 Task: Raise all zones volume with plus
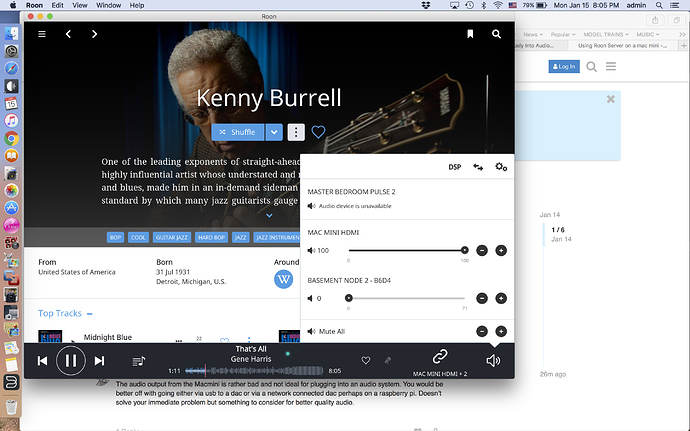coord(501,332)
